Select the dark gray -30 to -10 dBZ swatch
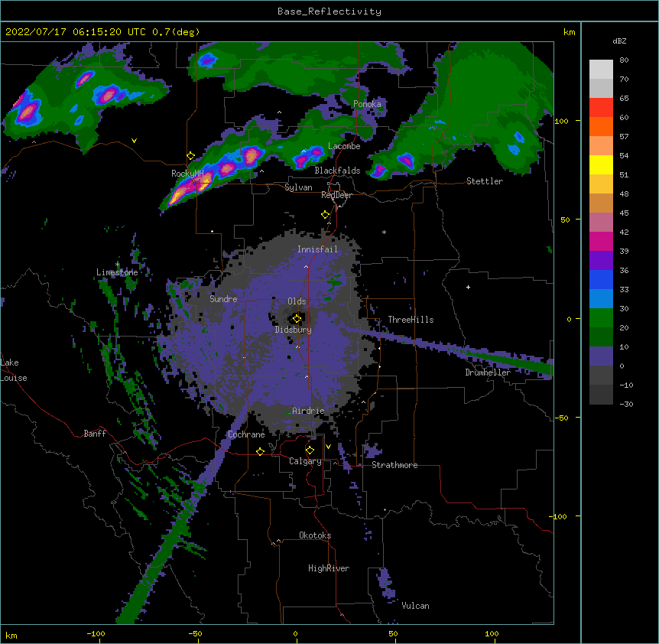Image resolution: width=659 pixels, height=644 pixels. [x=601, y=395]
